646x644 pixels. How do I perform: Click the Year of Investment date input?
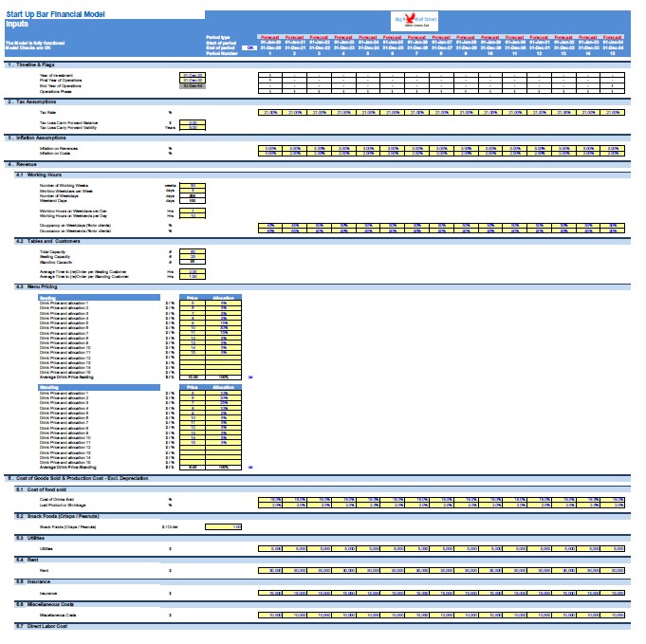(x=194, y=76)
